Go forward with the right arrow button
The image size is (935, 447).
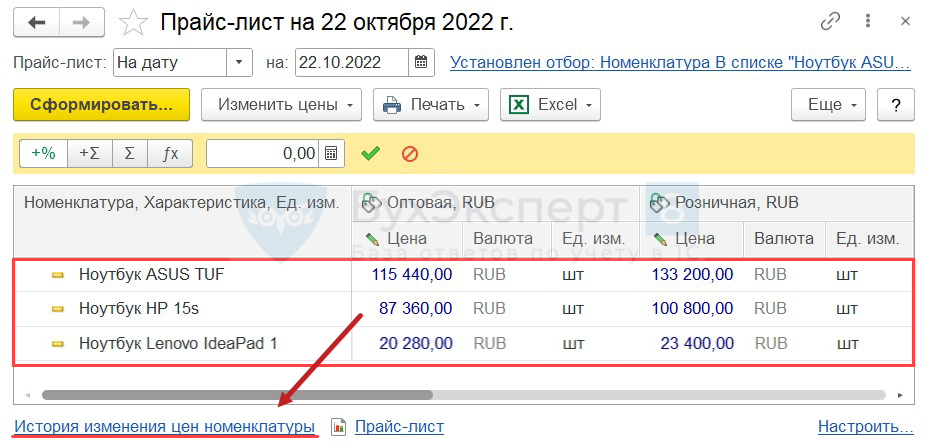click(x=82, y=23)
